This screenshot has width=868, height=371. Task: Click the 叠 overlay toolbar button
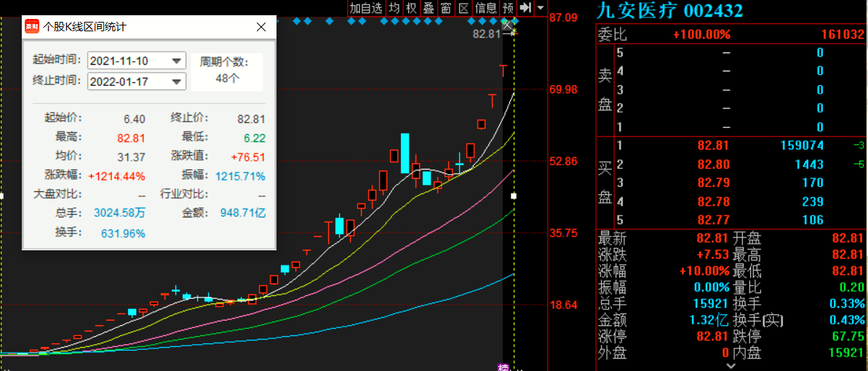click(429, 8)
